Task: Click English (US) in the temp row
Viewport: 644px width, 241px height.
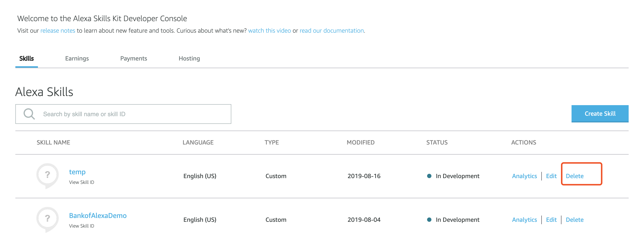Action: point(200,176)
